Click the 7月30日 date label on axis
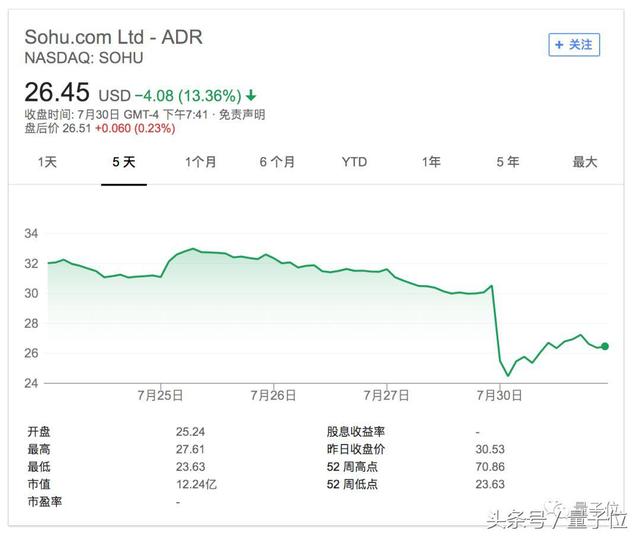The width and height of the screenshot is (640, 537). pos(500,395)
